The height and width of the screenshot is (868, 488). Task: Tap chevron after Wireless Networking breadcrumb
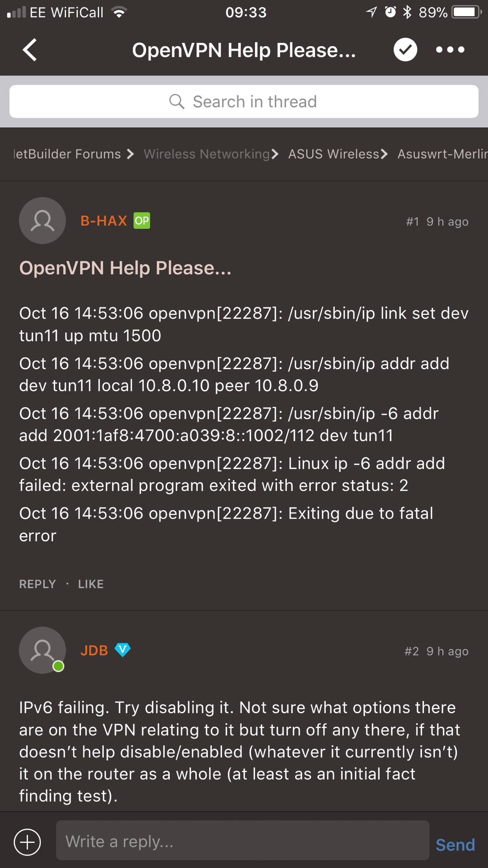pyautogui.click(x=275, y=154)
